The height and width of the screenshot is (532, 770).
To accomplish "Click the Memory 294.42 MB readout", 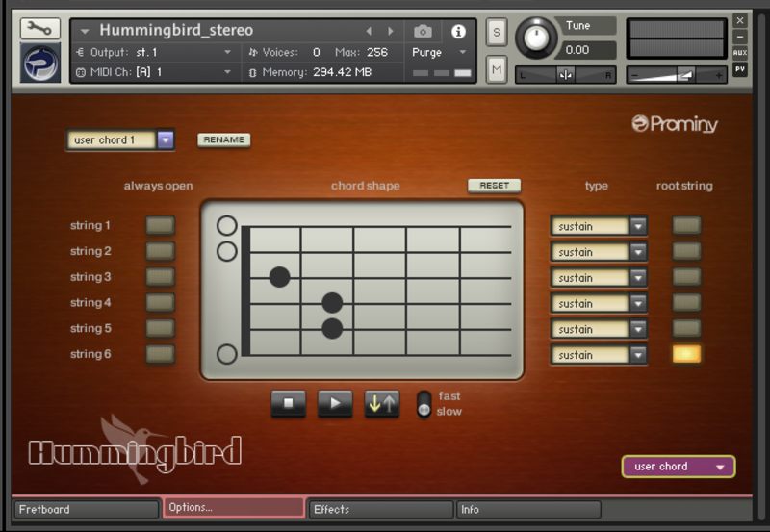I will 342,72.
